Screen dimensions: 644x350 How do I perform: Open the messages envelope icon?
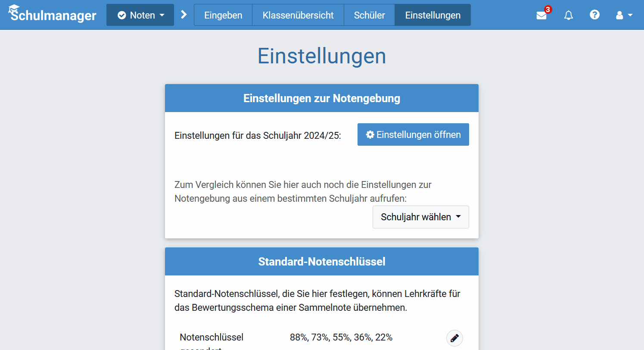541,16
